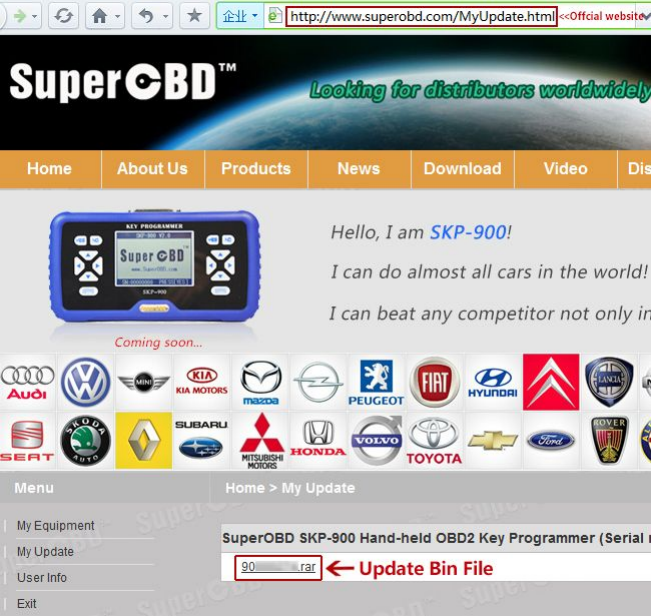653x616 pixels.
Task: Click the SKP-900 device image
Action: (155, 267)
